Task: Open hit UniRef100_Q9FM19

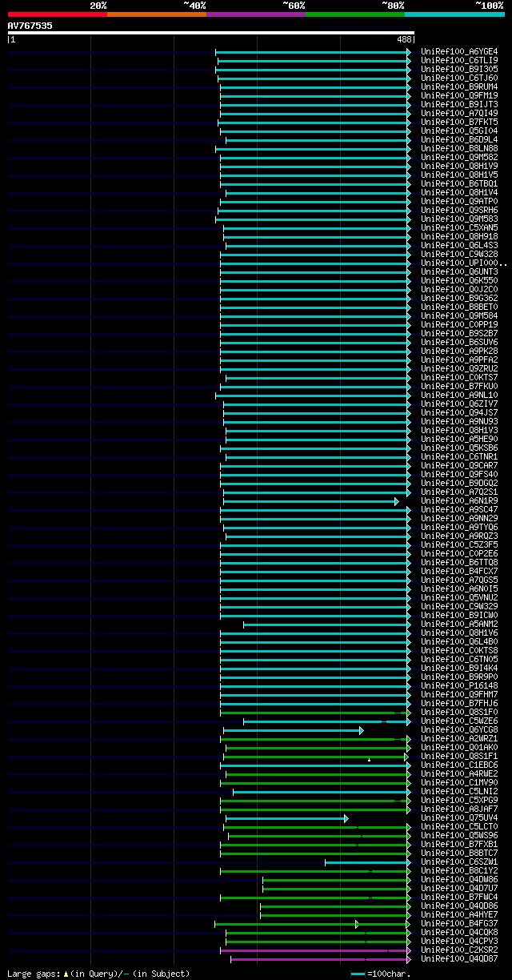Action: coord(459,95)
